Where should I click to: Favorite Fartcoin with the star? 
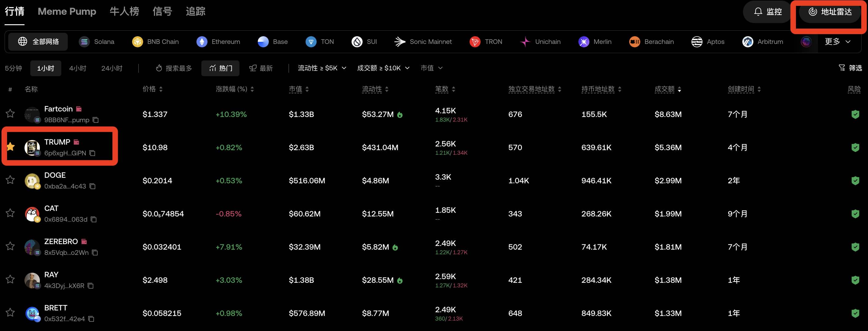point(10,113)
